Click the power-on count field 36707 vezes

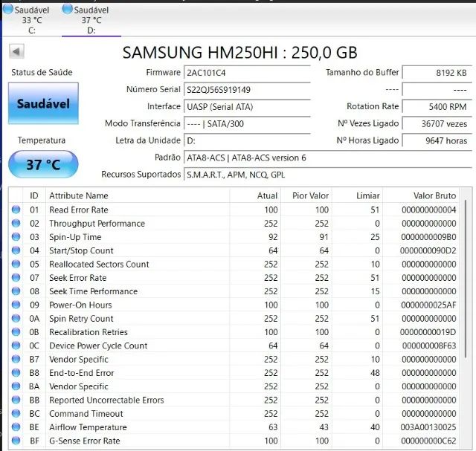coord(437,124)
